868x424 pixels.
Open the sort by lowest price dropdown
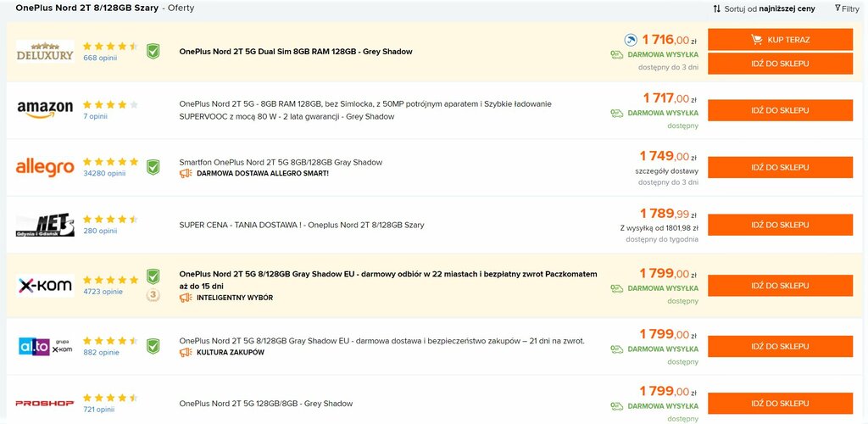[764, 8]
